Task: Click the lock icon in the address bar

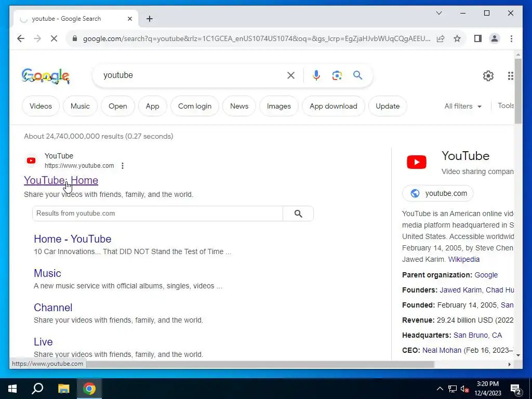Action: 75,38
